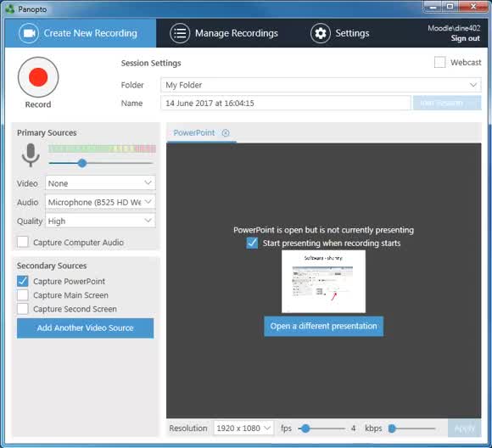Click the Join Session button
The width and height of the screenshot is (492, 448).
447,103
